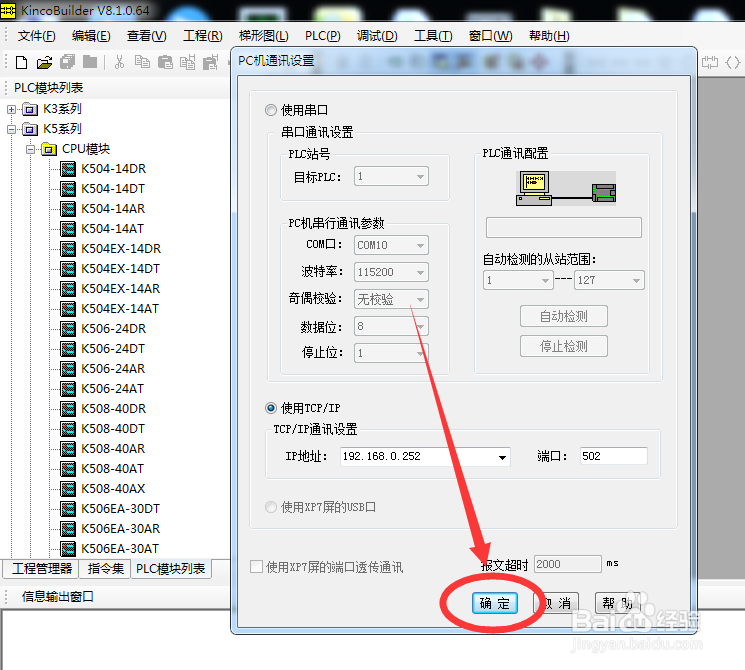Click the Copy toolbar icon
The width and height of the screenshot is (745, 670).
(142, 62)
